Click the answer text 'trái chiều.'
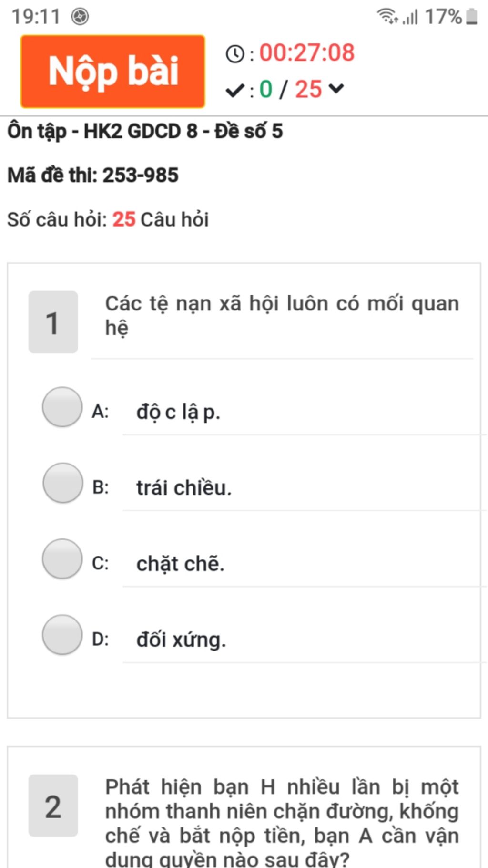This screenshot has width=488, height=868. pos(184,488)
